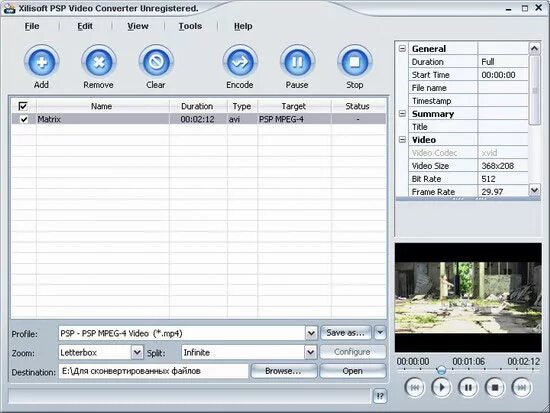550x413 pixels.
Task: Open the Profile dropdown list
Action: point(311,333)
